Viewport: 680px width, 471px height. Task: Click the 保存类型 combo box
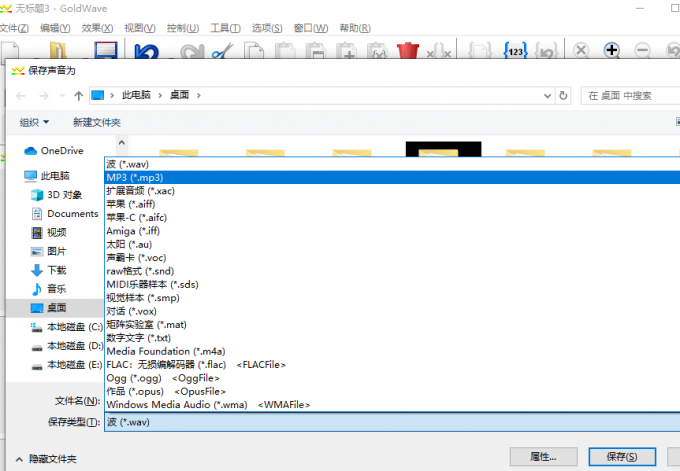(392, 422)
